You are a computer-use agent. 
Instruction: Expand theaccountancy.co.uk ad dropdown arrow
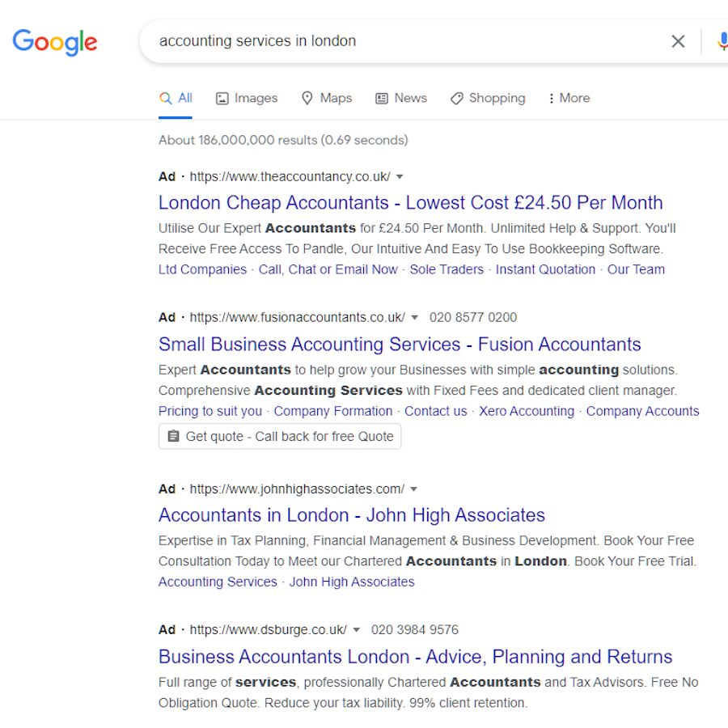tap(400, 176)
